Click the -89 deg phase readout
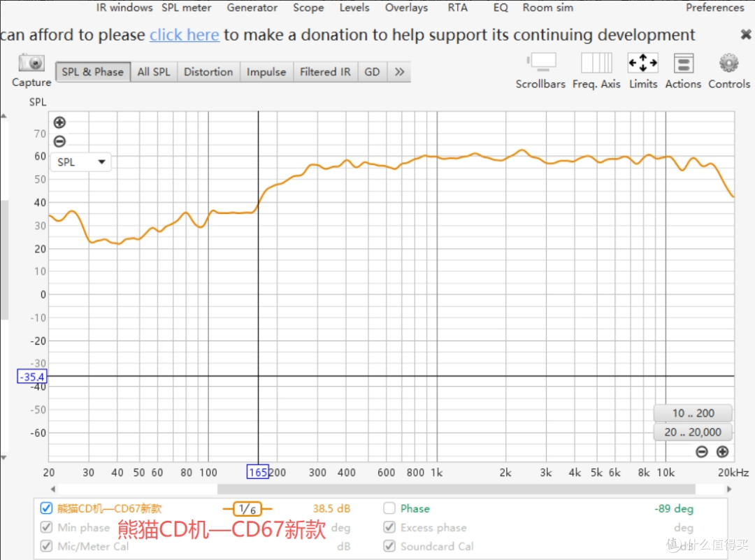The height and width of the screenshot is (560, 755). click(x=674, y=508)
